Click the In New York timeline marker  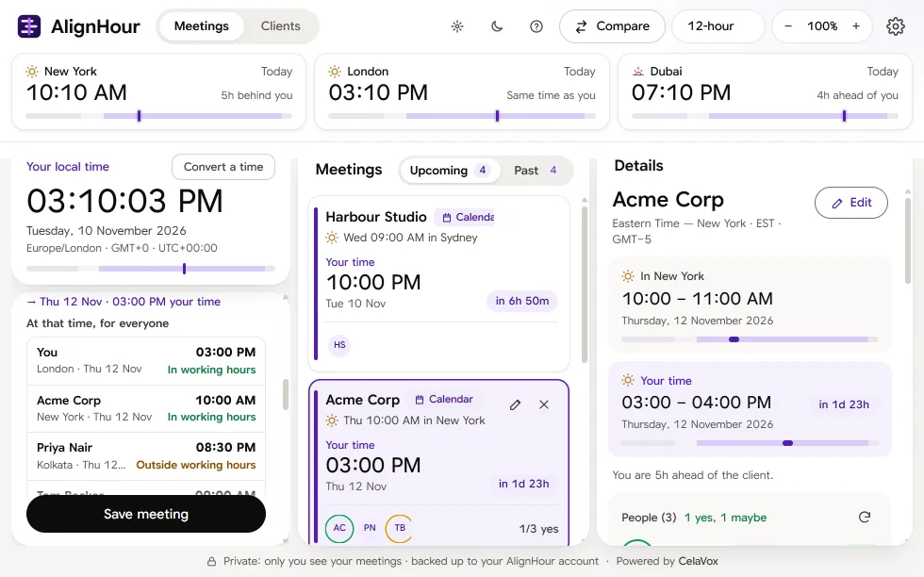pyautogui.click(x=734, y=339)
